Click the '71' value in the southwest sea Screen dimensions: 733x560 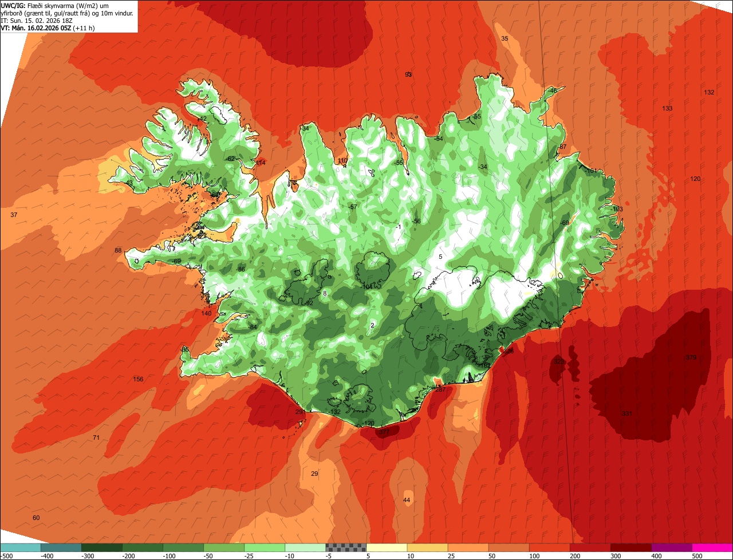pyautogui.click(x=96, y=437)
